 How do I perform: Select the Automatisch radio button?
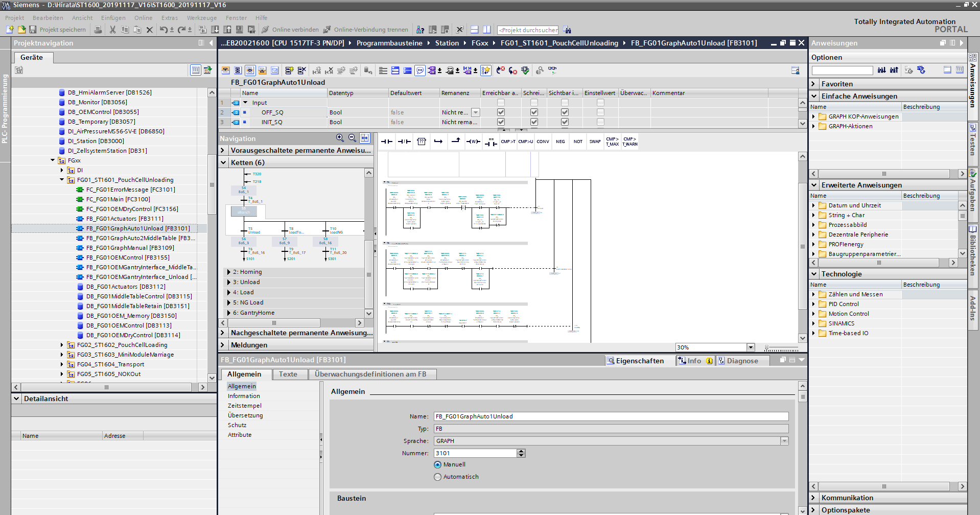(x=437, y=477)
